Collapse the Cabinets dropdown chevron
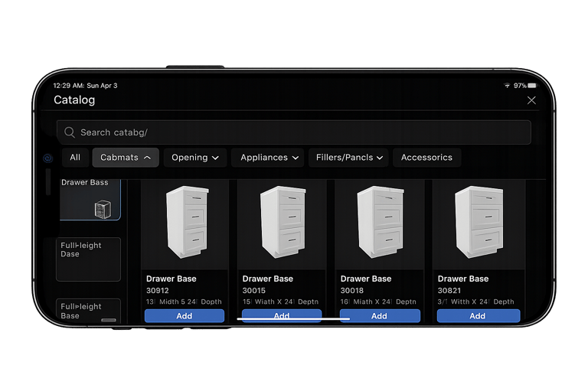 click(147, 158)
